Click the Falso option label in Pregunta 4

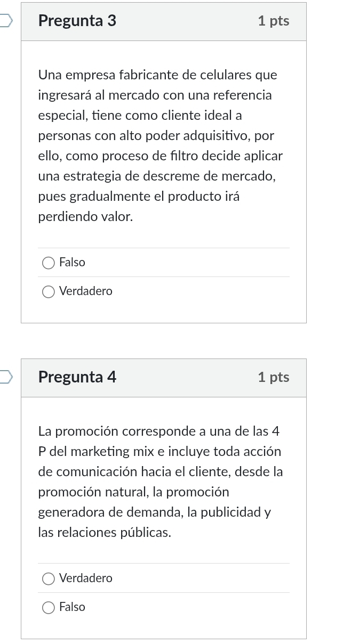(x=73, y=607)
